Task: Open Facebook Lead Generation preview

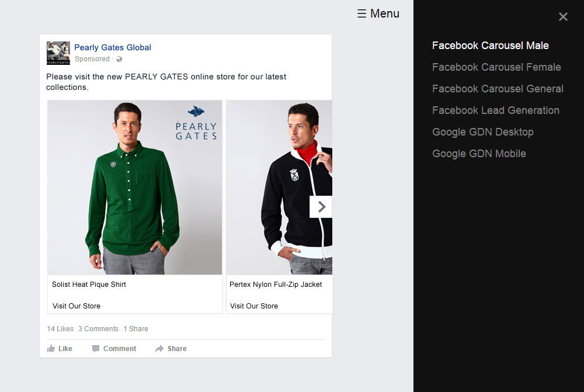Action: tap(495, 110)
